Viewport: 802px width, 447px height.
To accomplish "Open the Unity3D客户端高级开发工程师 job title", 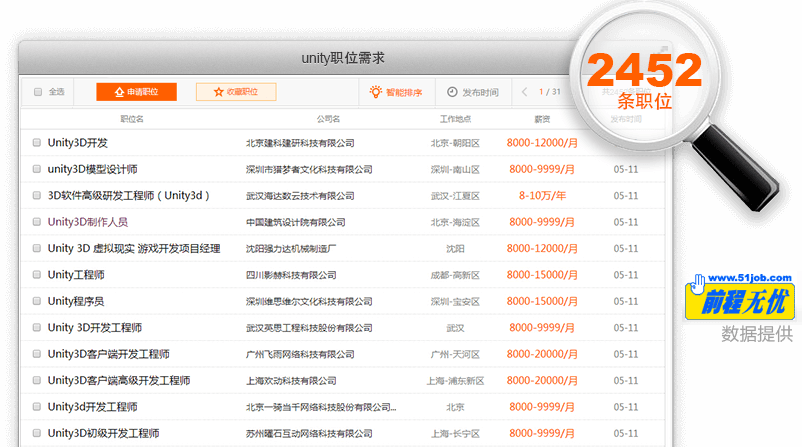I will [x=119, y=381].
